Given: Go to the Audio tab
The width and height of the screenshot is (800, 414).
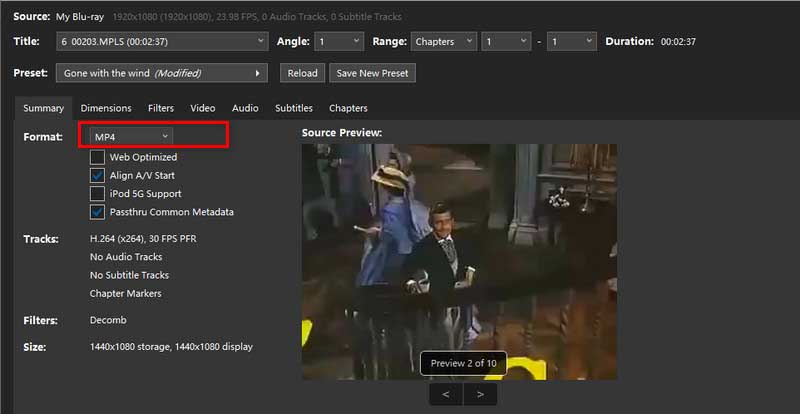Looking at the screenshot, I should click(x=245, y=108).
